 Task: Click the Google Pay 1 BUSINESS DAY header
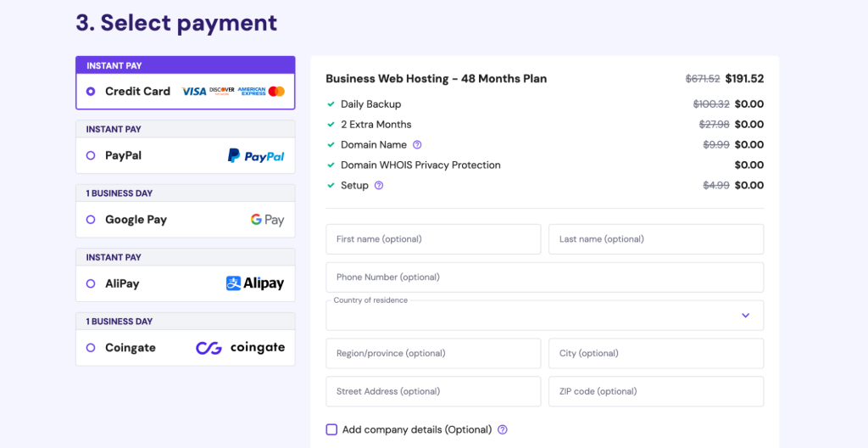coord(186,193)
